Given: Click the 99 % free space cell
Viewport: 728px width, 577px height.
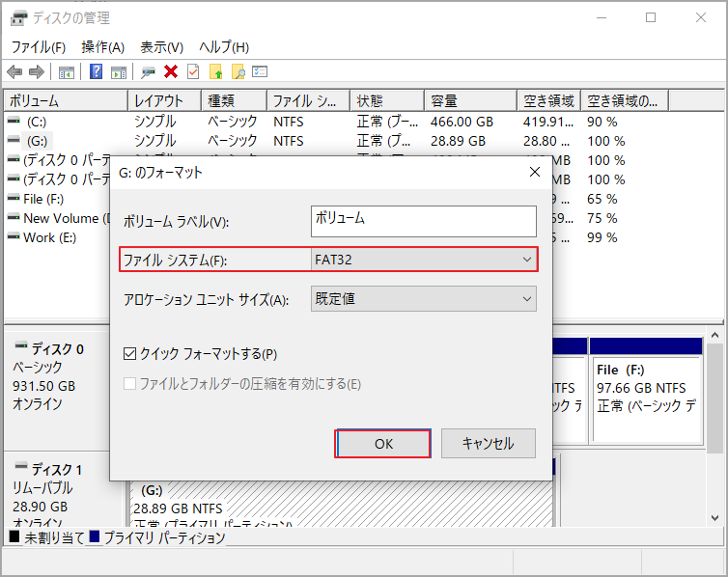Looking at the screenshot, I should click(x=602, y=237).
